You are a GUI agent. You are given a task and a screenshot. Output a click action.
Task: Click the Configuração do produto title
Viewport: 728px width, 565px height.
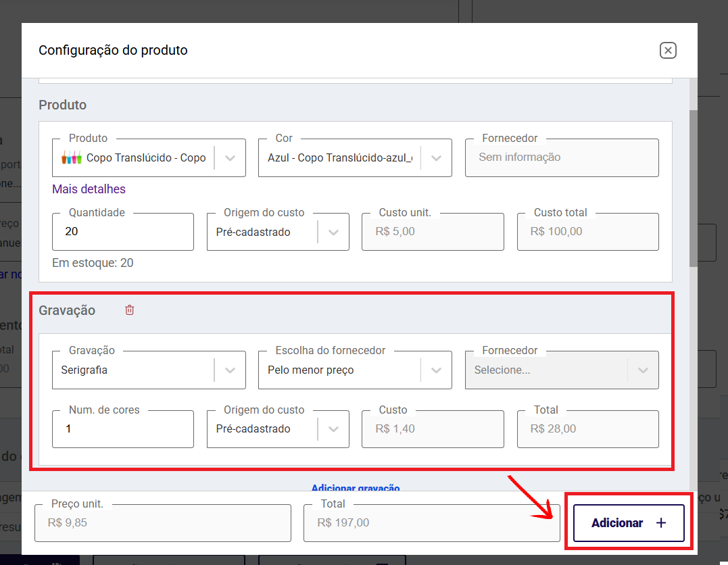(x=114, y=50)
